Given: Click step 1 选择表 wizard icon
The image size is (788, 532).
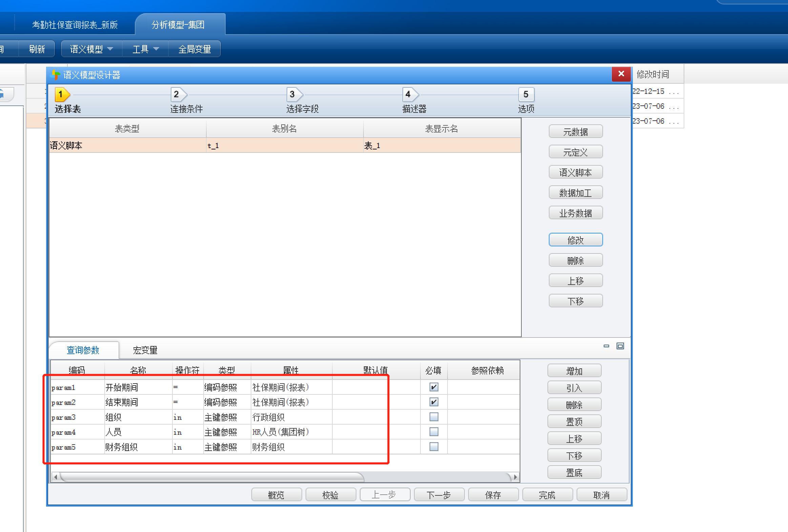Looking at the screenshot, I should pyautogui.click(x=62, y=94).
